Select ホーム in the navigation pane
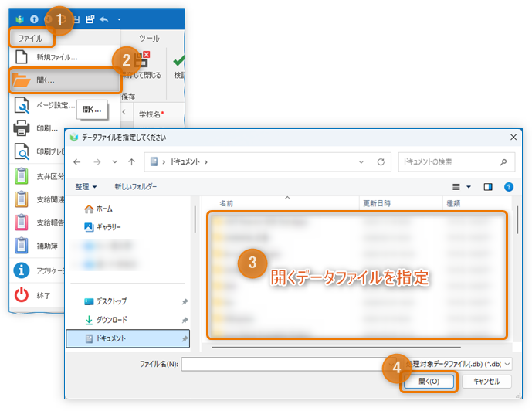532x411 pixels. click(98, 209)
